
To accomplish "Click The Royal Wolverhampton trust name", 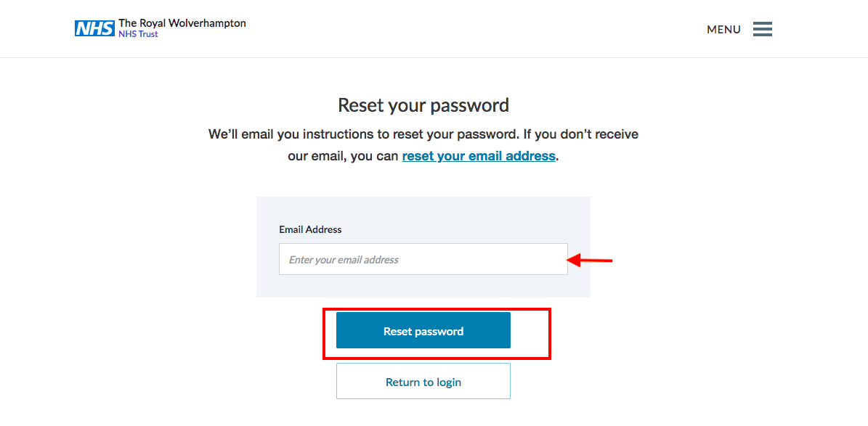I will pos(182,23).
